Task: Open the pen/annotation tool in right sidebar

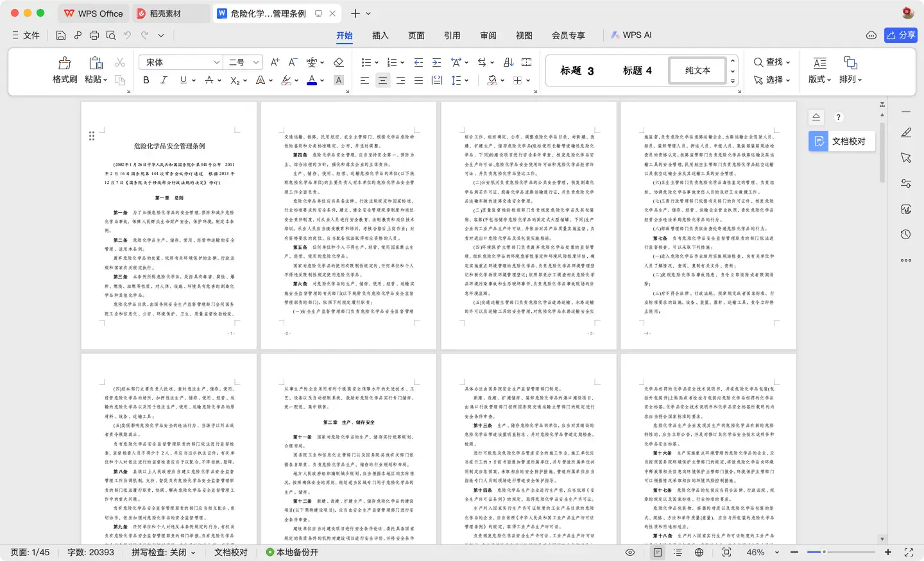Action: point(906,132)
